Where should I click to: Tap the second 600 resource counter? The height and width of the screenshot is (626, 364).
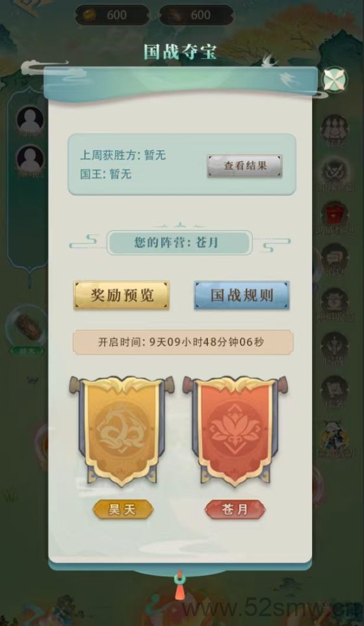pyautogui.click(x=196, y=15)
